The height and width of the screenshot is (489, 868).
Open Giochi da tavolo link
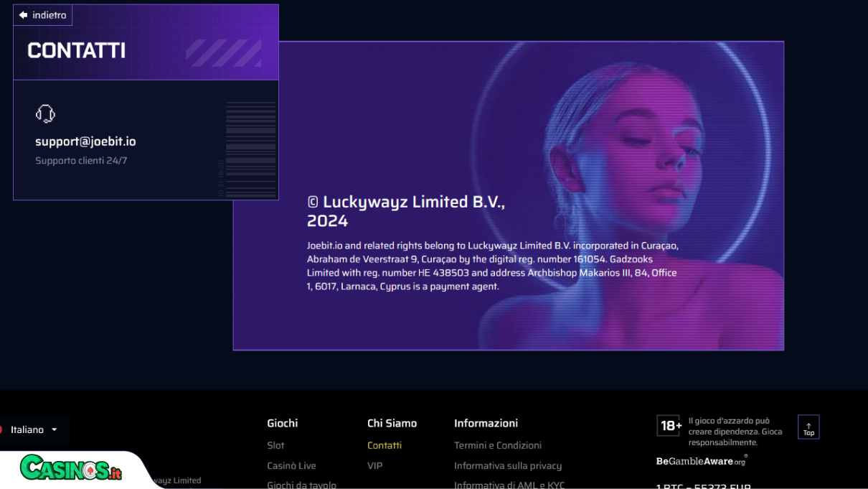click(x=301, y=485)
